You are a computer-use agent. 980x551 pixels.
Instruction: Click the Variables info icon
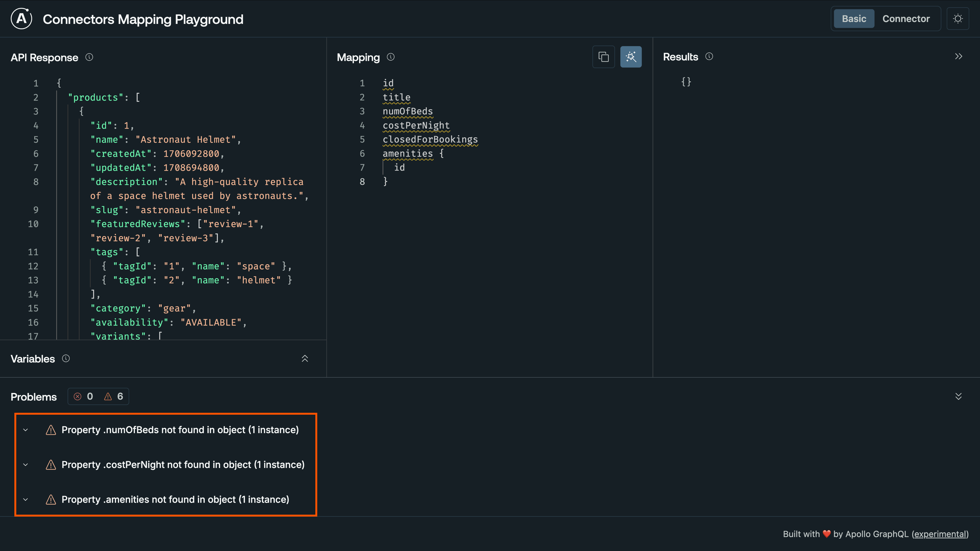66,358
